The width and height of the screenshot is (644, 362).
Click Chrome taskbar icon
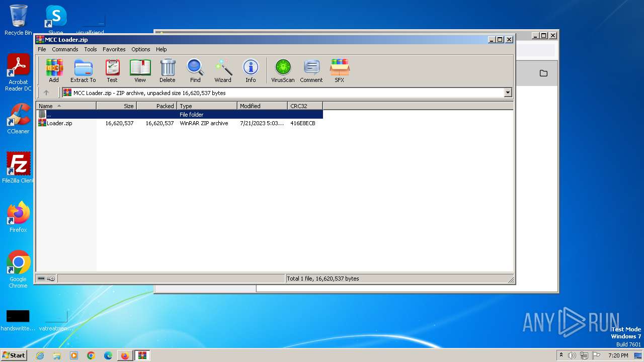(x=91, y=355)
